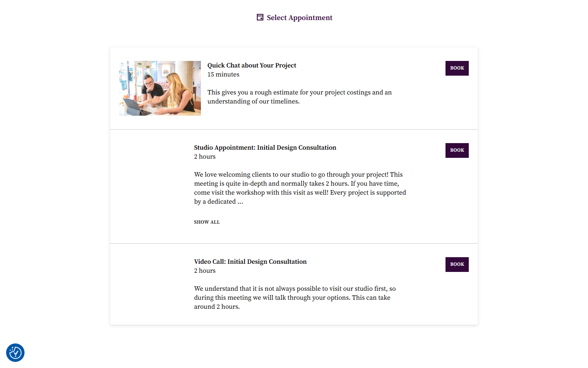Viewport: 588px width, 368px height.
Task: Expand description with Show All
Action: pos(207,222)
